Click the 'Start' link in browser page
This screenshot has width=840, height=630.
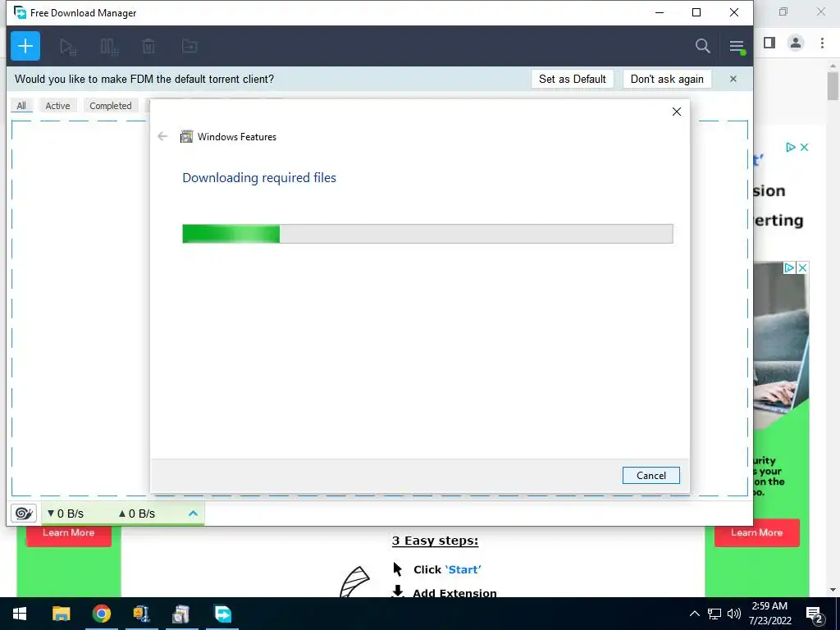coord(463,569)
